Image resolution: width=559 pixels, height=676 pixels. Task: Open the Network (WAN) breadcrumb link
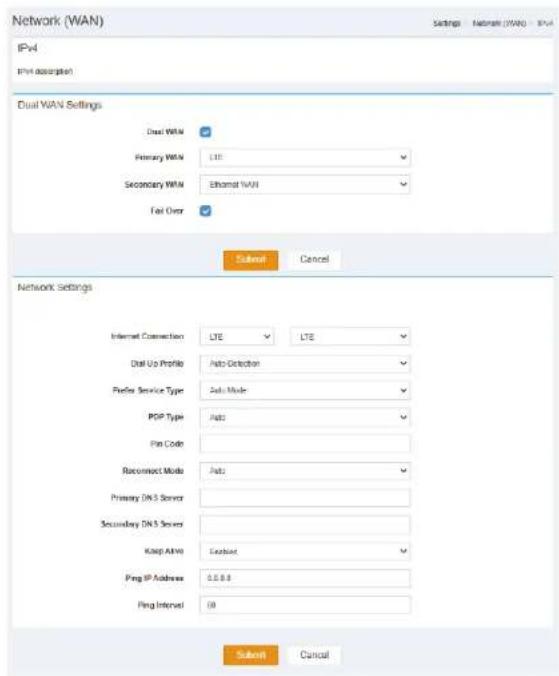[499, 23]
